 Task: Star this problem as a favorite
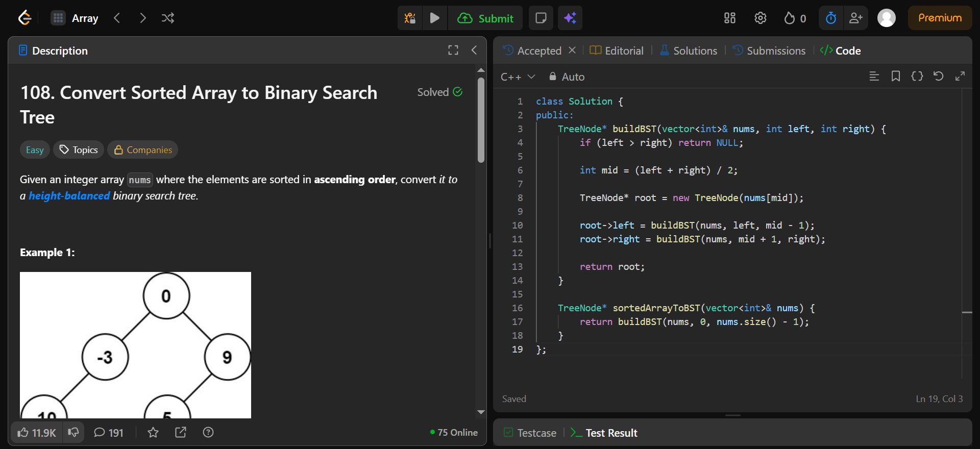click(x=153, y=433)
